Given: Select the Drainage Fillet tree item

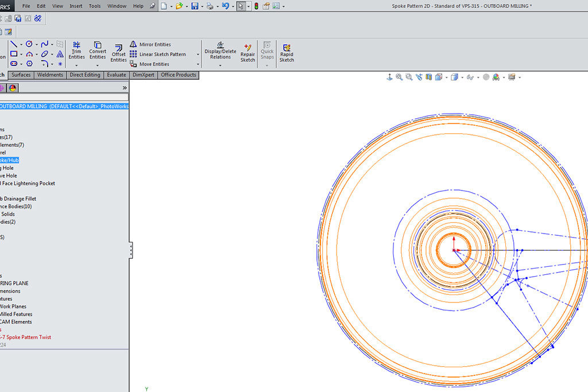Looking at the screenshot, I should (x=18, y=199).
